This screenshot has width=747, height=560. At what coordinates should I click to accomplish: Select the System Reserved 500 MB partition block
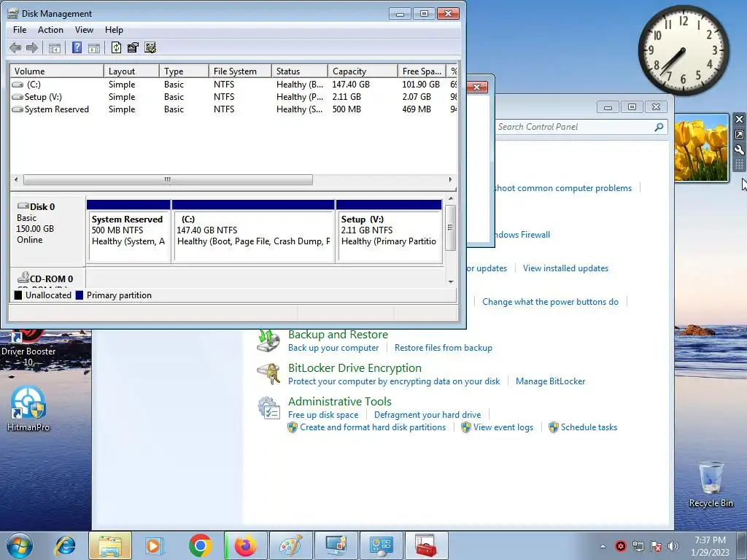(x=128, y=231)
